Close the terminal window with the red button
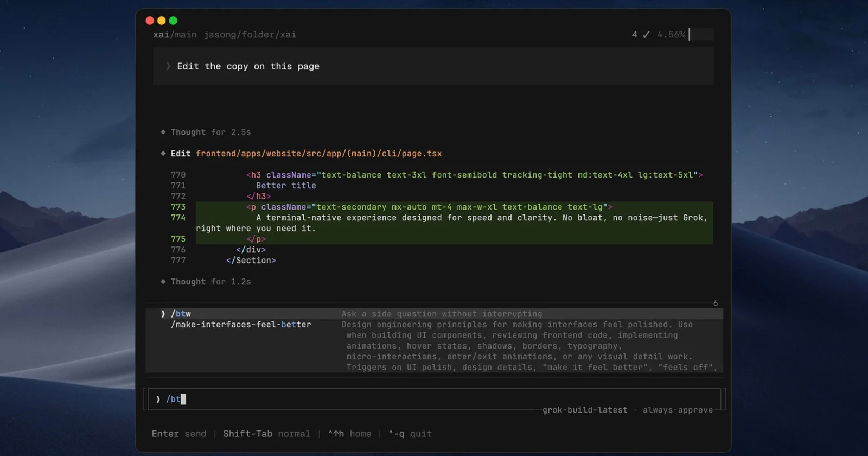This screenshot has height=456, width=868. [x=150, y=21]
